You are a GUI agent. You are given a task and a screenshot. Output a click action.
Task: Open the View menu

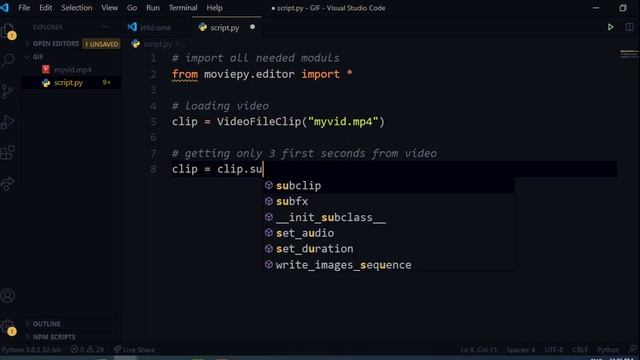109,7
